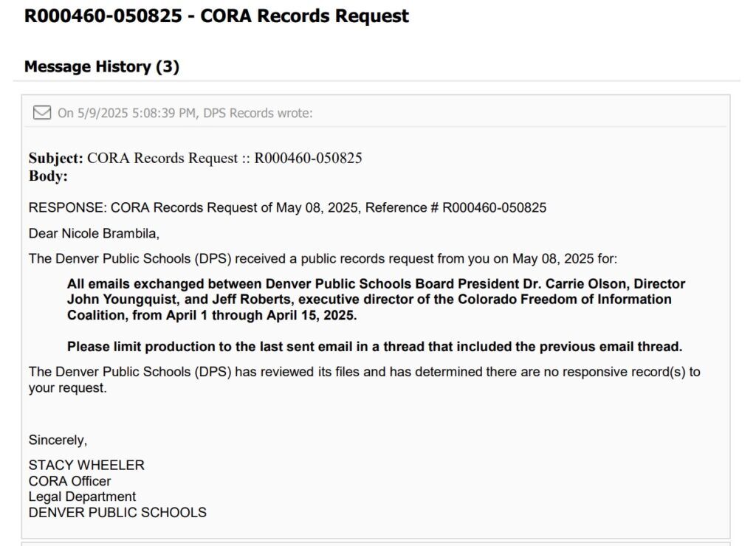The image size is (756, 546).
Task: Click the 'Please limit production' bold line
Action: [374, 347]
